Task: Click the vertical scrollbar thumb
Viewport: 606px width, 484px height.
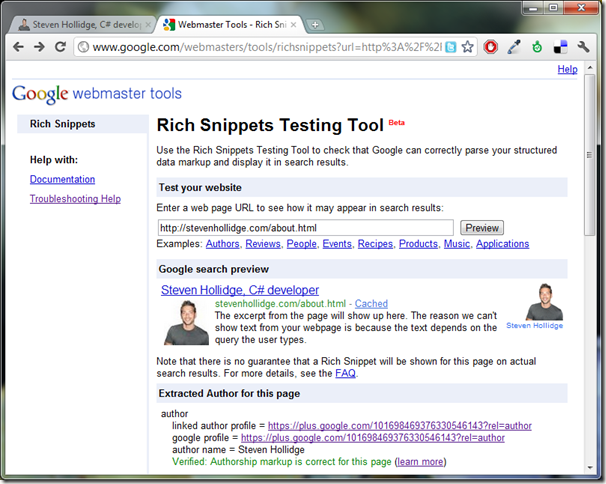Action: click(589, 155)
